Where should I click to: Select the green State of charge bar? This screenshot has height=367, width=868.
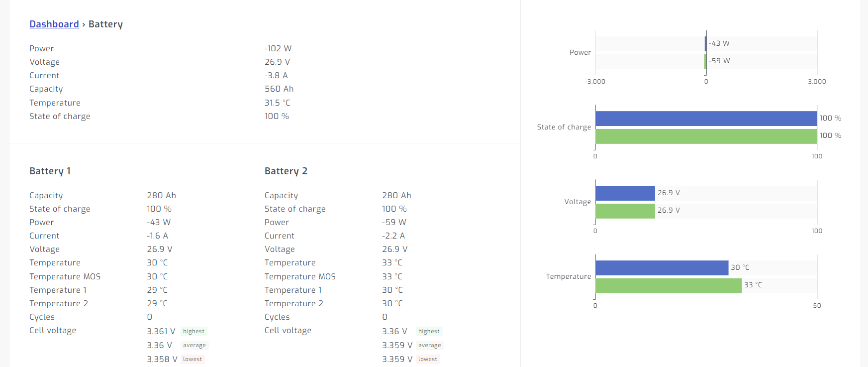coord(706,136)
